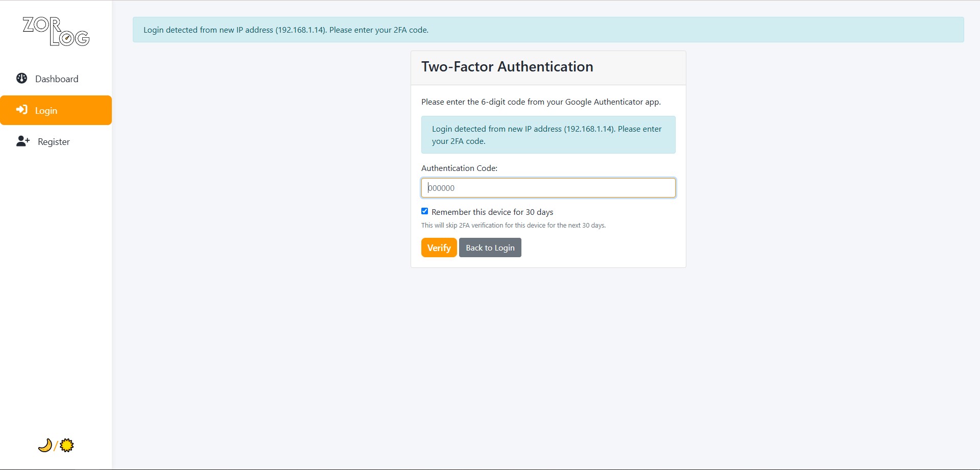
Task: Click the Two-Factor Authentication heading
Action: pyautogui.click(x=507, y=67)
